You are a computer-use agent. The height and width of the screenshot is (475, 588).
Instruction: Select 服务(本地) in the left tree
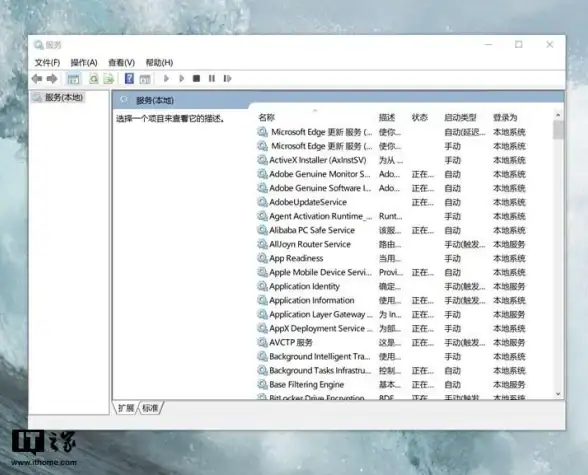point(64,97)
